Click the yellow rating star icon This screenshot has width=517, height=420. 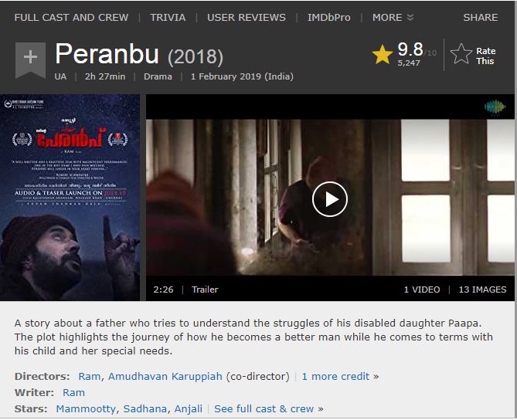(382, 54)
